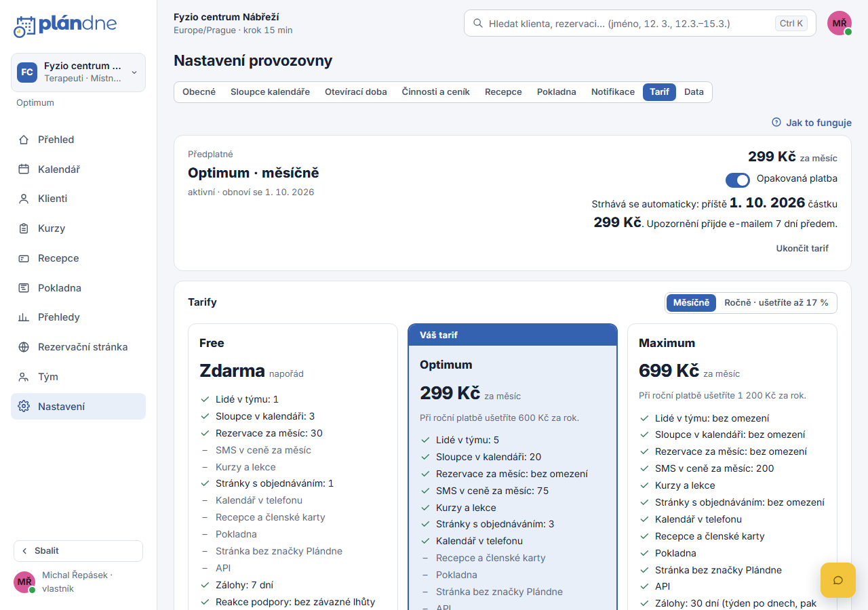Click 'Při roční platbě ušetříte 1 200 Kč' note
Image resolution: width=868 pixels, height=610 pixels.
[722, 395]
